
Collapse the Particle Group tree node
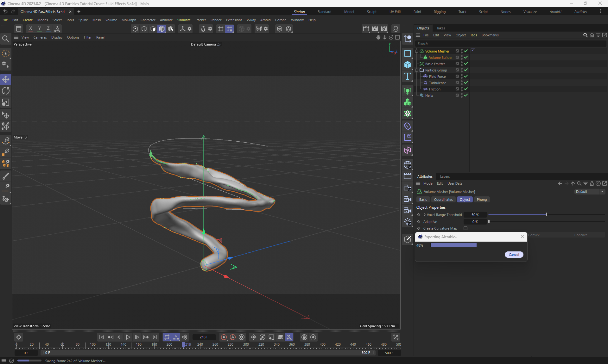417,70
